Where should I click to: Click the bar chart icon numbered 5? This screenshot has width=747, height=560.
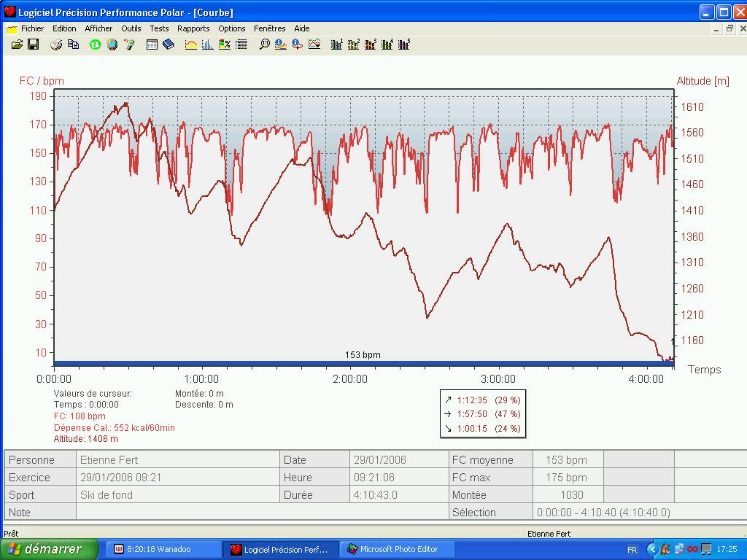pyautogui.click(x=404, y=44)
